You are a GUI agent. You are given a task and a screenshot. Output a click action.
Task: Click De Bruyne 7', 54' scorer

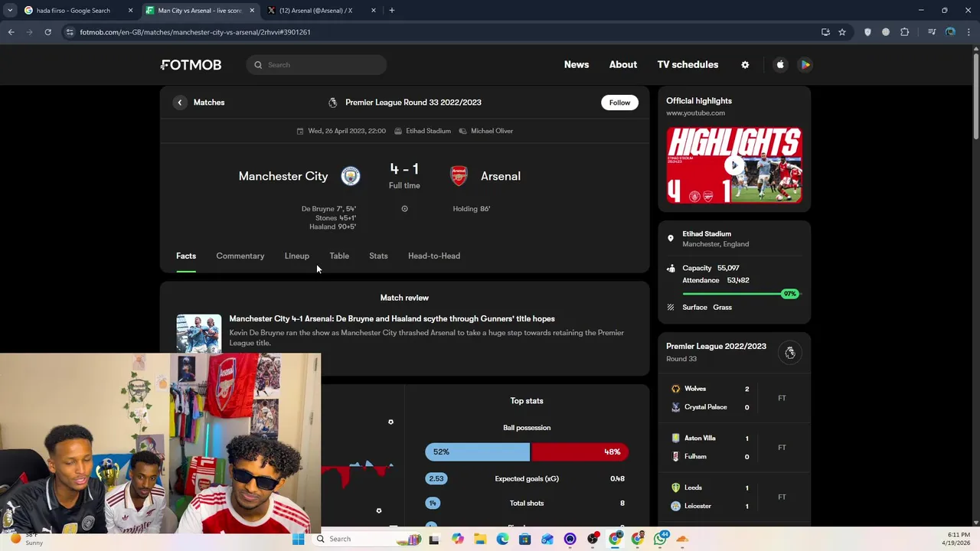[328, 209]
